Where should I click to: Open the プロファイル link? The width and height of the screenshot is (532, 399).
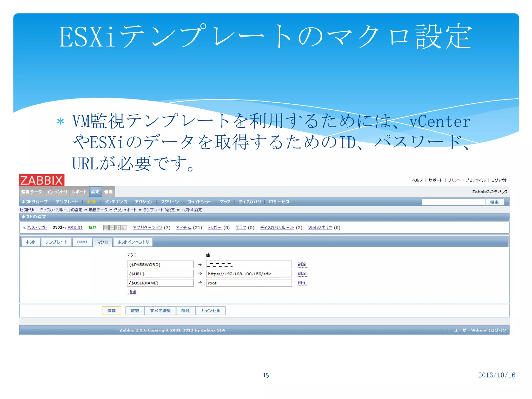coord(475,180)
